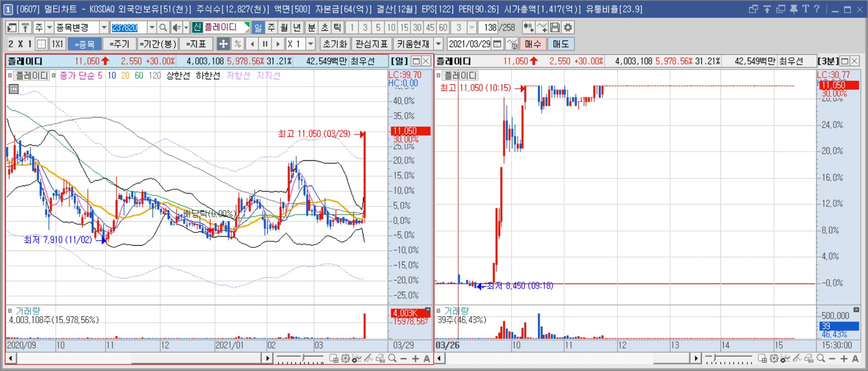The width and height of the screenshot is (868, 371).
Task: Zoom in the 3-minute chart with plus icon
Action: click(844, 359)
